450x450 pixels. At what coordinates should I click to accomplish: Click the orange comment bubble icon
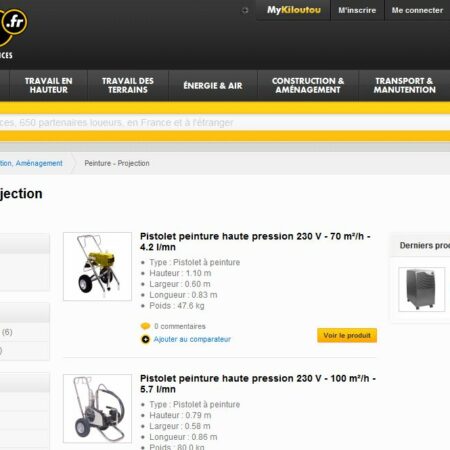pyautogui.click(x=145, y=326)
